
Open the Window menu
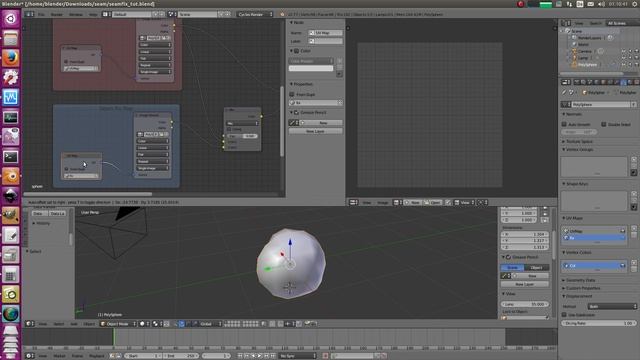click(76, 14)
